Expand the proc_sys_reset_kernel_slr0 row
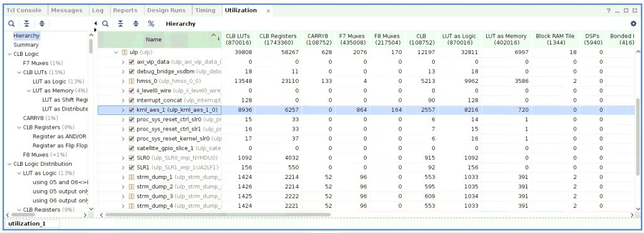The image size is (644, 233). point(123,139)
